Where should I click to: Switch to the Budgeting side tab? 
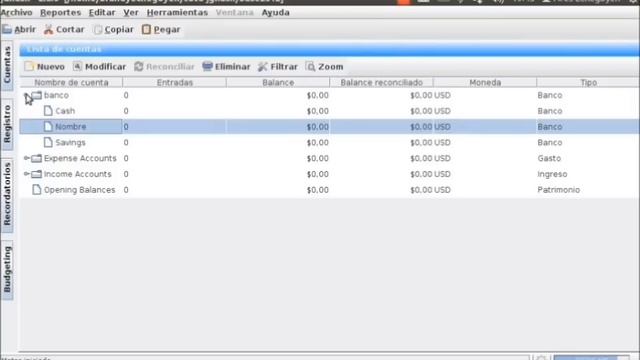tap(7, 269)
